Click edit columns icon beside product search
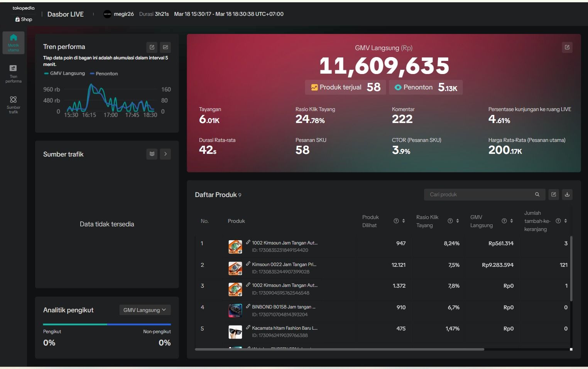The width and height of the screenshot is (588, 369). pyautogui.click(x=554, y=194)
